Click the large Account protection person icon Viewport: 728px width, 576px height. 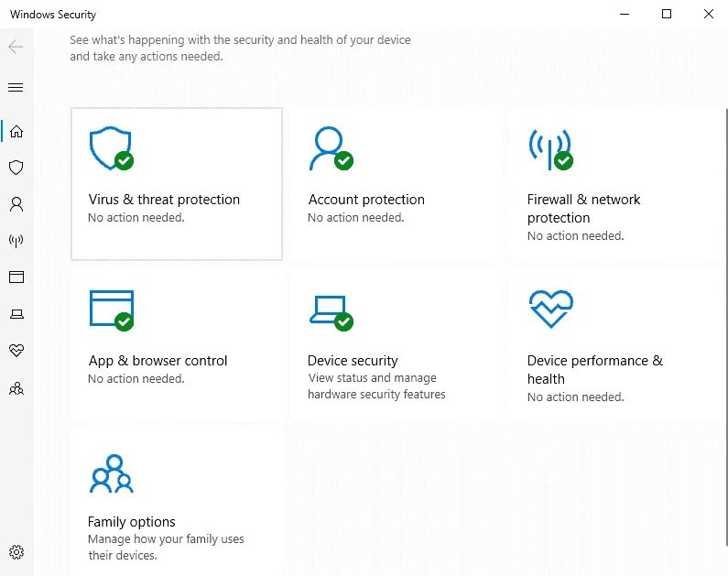click(331, 148)
